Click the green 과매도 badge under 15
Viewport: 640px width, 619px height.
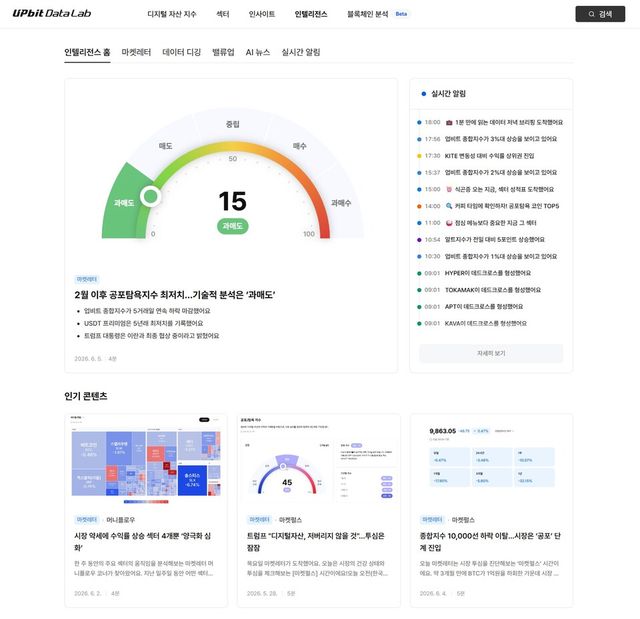pos(233,226)
